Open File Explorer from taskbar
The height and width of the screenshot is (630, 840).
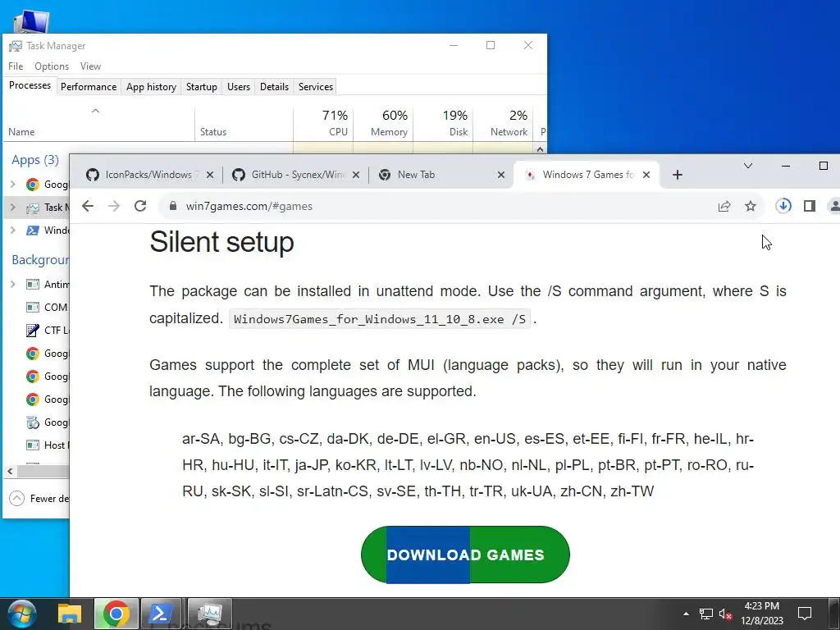pos(70,614)
